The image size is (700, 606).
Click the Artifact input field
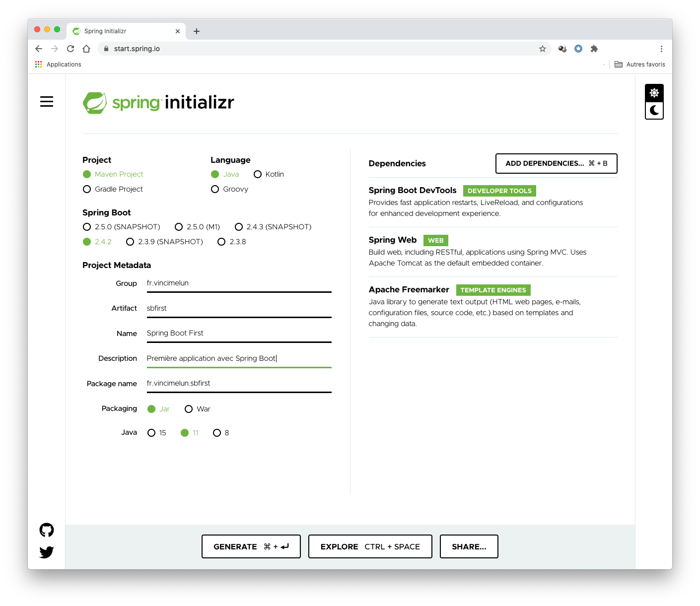pyautogui.click(x=239, y=308)
